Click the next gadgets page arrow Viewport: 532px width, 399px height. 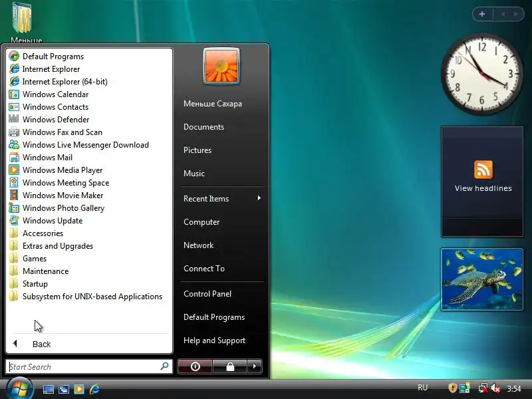point(516,14)
